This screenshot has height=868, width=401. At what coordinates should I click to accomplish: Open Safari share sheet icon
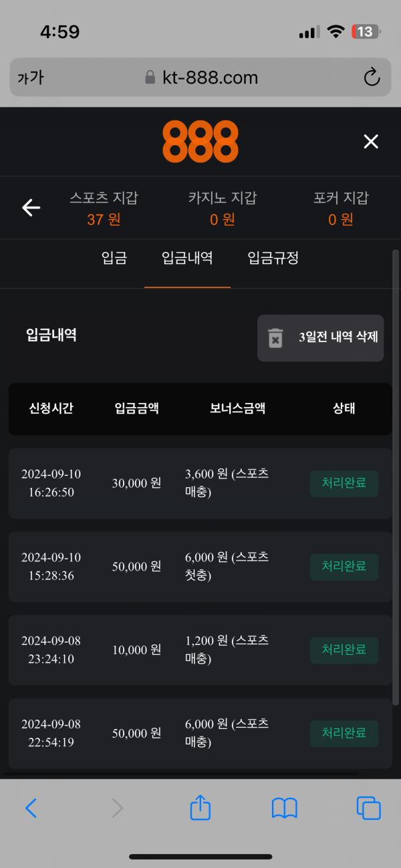[x=200, y=809]
